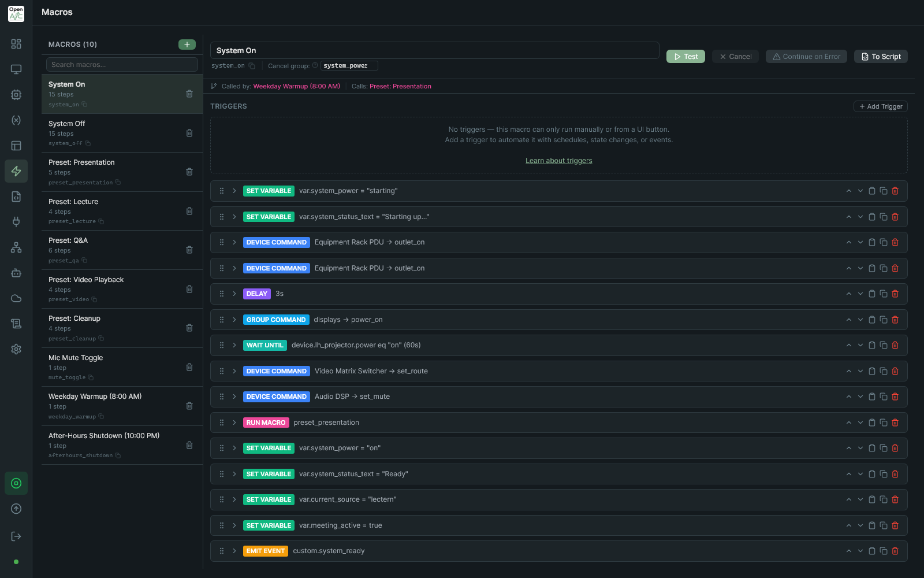Expand the DELAY 3s step
The width and height of the screenshot is (924, 578).
tap(234, 294)
